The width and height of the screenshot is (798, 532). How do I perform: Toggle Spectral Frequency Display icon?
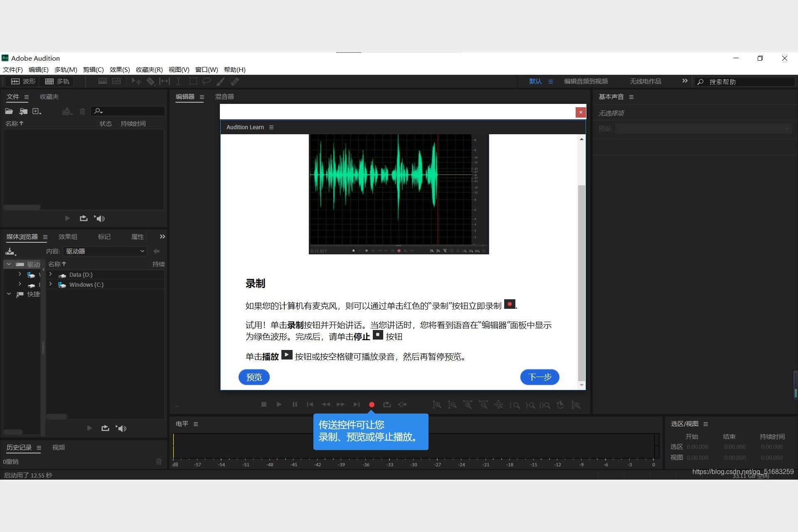[x=102, y=81]
